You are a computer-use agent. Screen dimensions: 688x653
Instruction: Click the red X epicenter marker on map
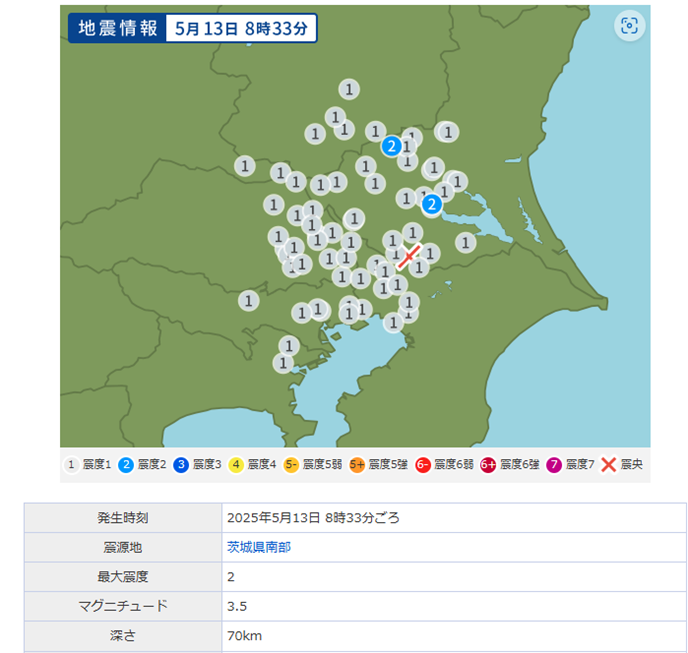(x=407, y=258)
